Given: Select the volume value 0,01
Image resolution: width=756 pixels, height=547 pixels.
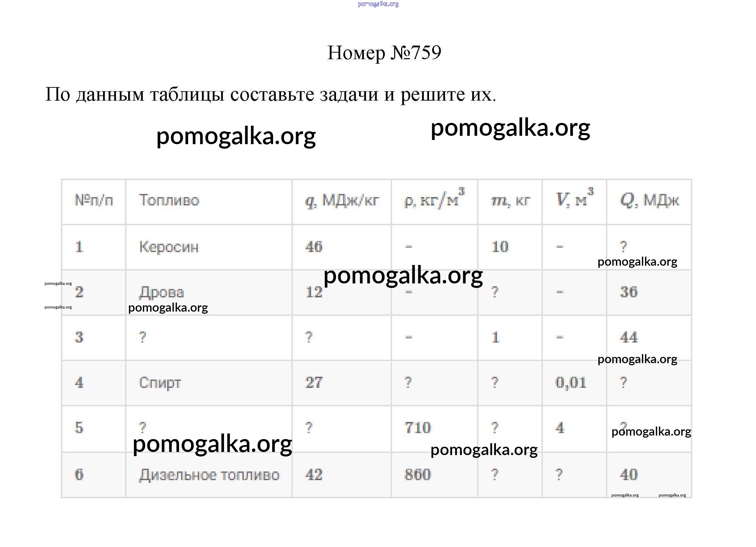Looking at the screenshot, I should point(570,383).
